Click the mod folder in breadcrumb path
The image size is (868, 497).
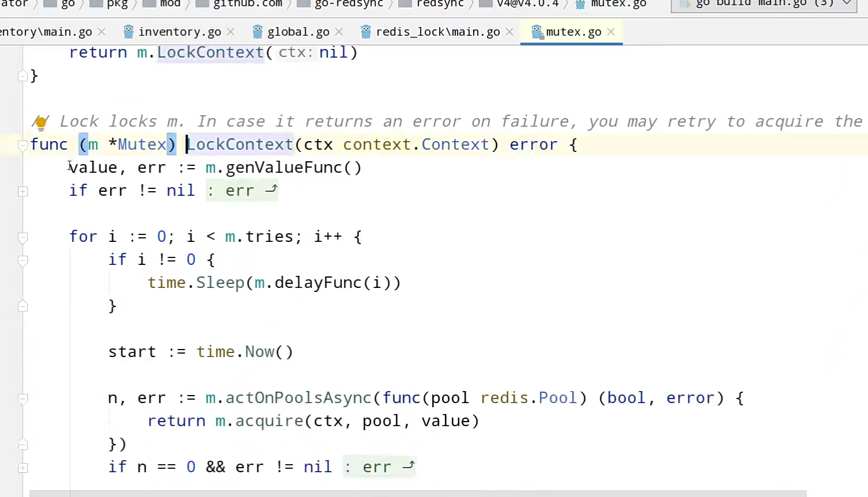170,4
